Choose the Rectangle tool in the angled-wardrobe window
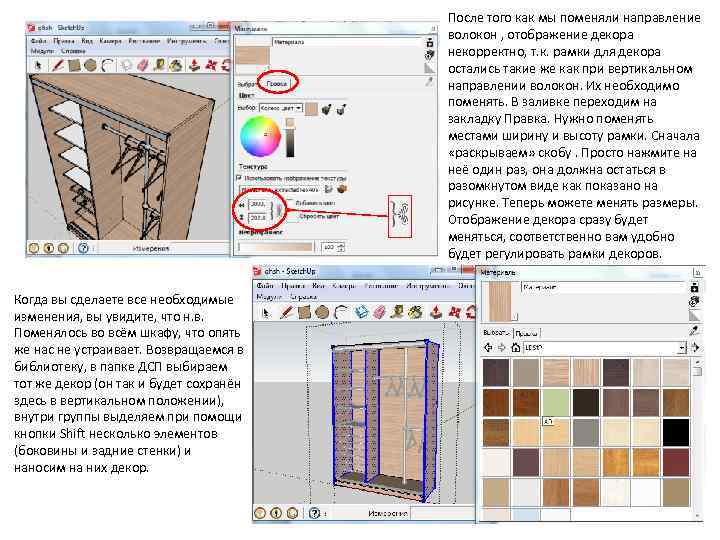The image size is (720, 540). 74,65
